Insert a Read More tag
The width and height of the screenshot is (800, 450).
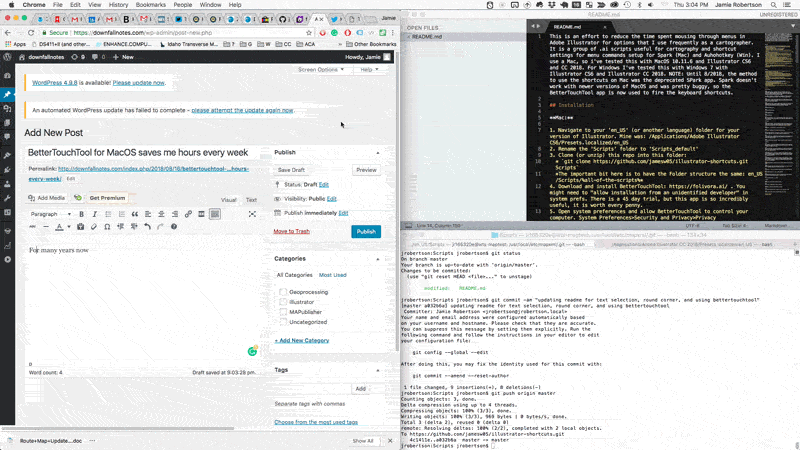(x=202, y=214)
